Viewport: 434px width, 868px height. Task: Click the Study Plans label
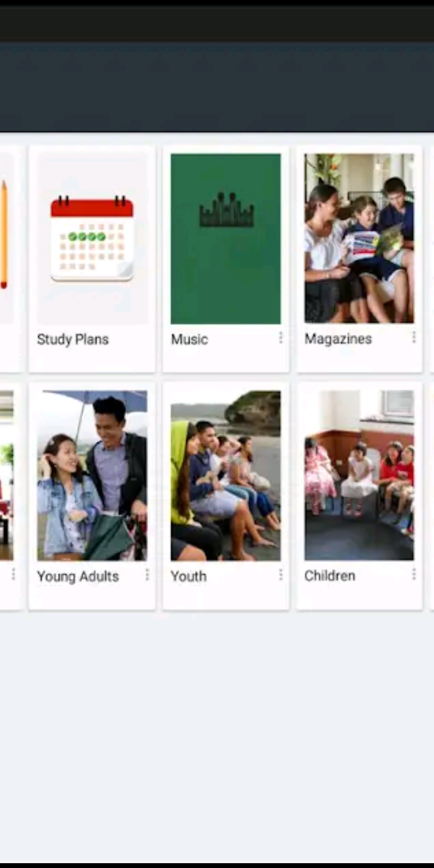[x=73, y=340]
